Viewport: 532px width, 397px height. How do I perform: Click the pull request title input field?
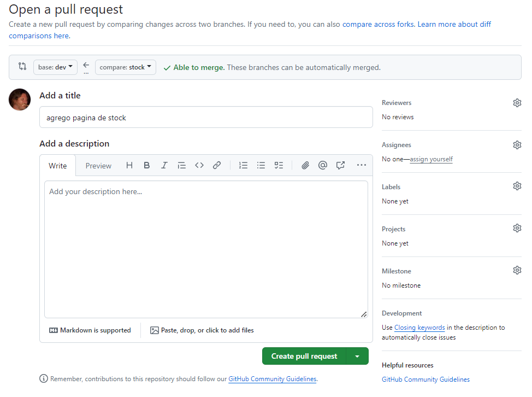point(206,118)
